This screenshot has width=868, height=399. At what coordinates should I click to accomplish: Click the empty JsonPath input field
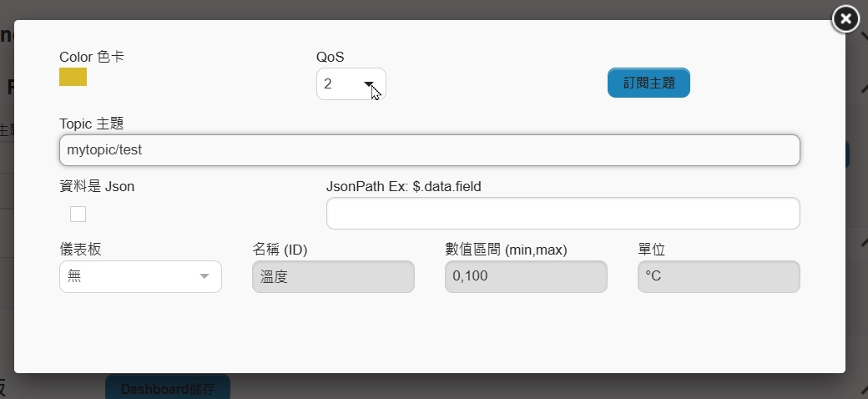[563, 213]
